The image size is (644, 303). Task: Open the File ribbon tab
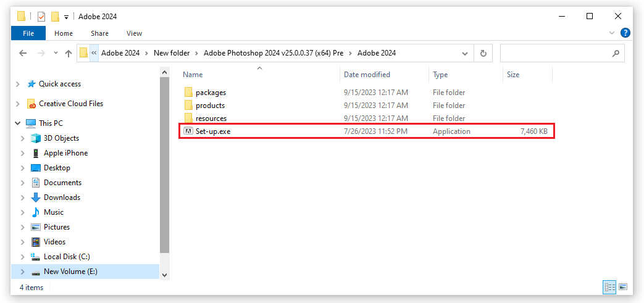click(x=28, y=33)
